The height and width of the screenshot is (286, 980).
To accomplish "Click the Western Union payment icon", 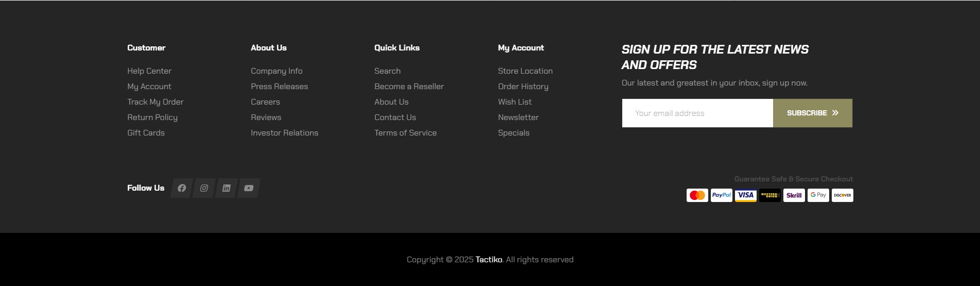I will click(x=770, y=195).
